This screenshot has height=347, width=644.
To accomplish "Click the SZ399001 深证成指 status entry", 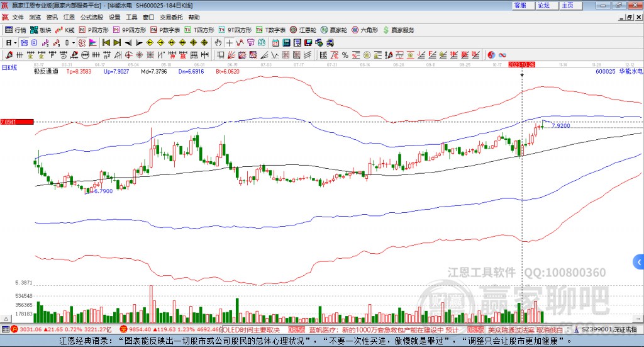I will pyautogui.click(x=606, y=329).
